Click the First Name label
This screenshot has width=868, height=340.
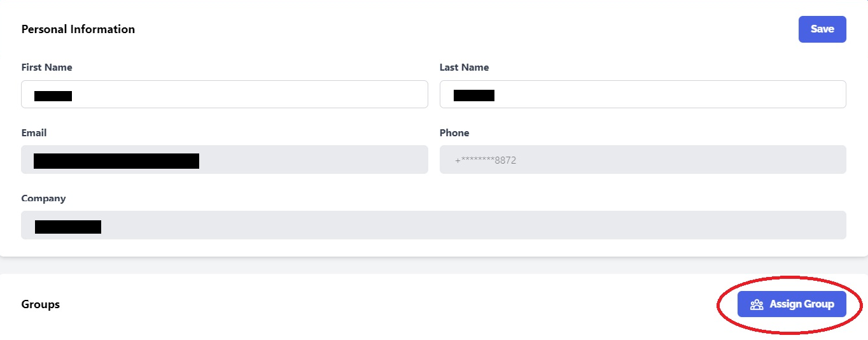pos(47,67)
